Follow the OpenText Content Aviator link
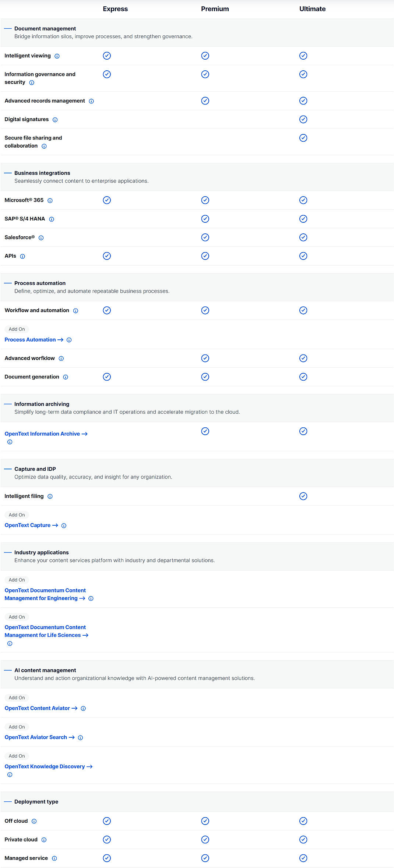This screenshot has width=394, height=868. click(x=41, y=708)
